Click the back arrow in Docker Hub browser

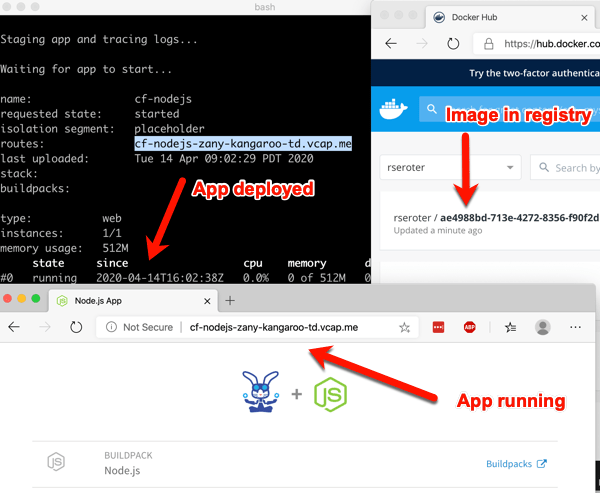391,44
